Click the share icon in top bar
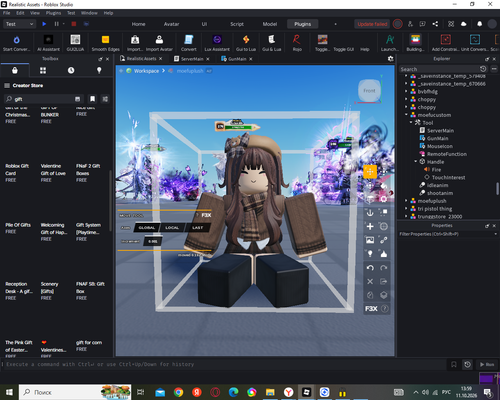The height and width of the screenshot is (400, 500). click(x=435, y=24)
